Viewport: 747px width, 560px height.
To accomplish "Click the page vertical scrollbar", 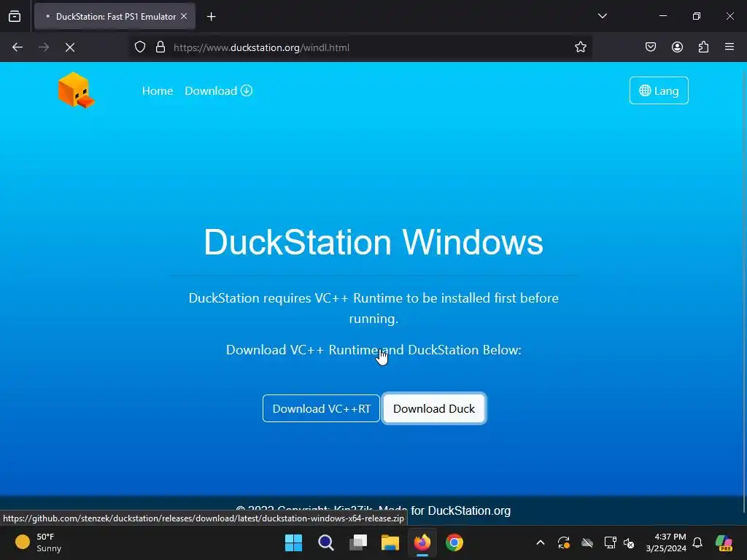I will [743, 290].
